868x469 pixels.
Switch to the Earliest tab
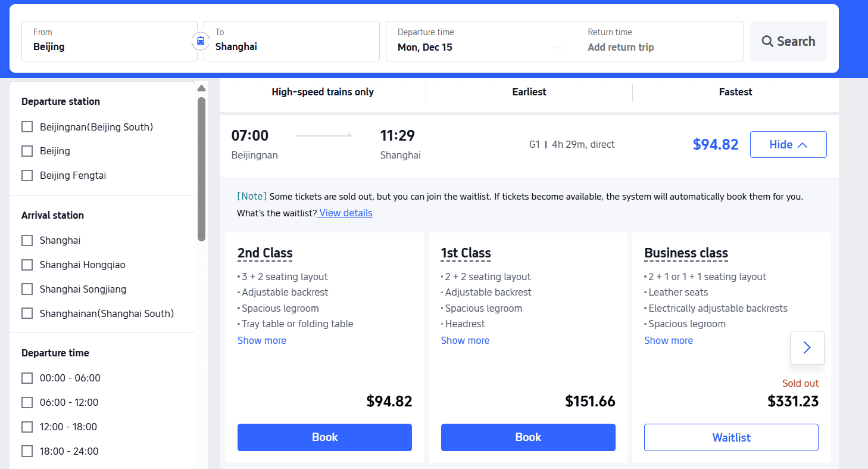coord(529,92)
